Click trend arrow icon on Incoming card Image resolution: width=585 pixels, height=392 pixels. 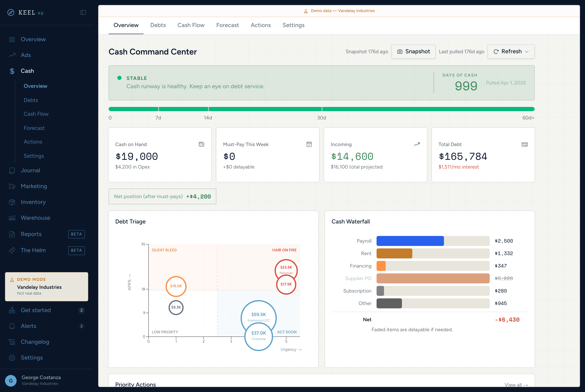tap(417, 144)
